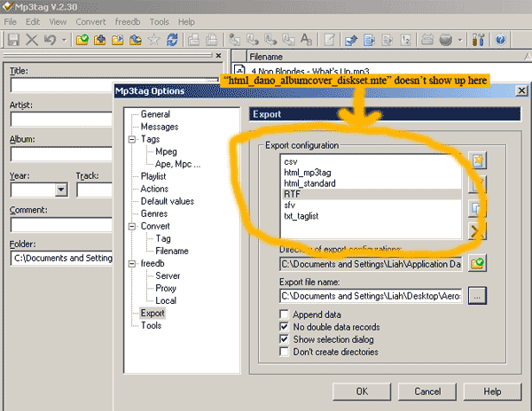
Task: Click the Tag to Filename convert icon
Action: [x=234, y=40]
